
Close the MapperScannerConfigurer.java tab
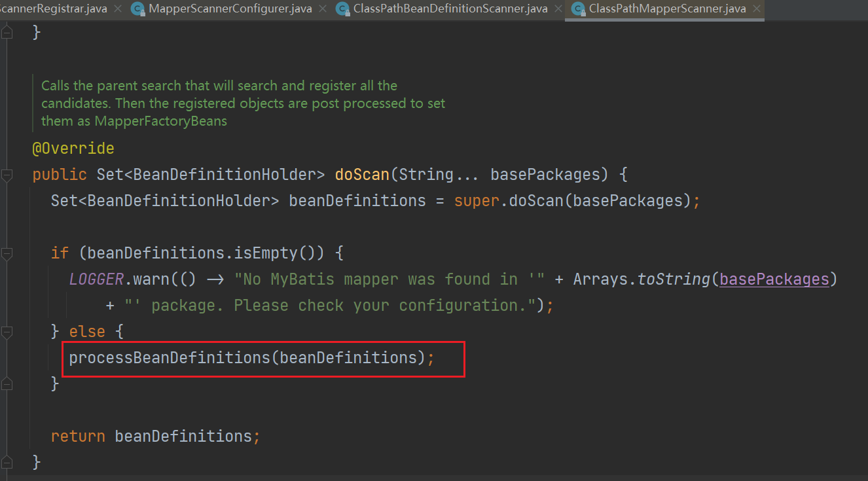pyautogui.click(x=323, y=9)
